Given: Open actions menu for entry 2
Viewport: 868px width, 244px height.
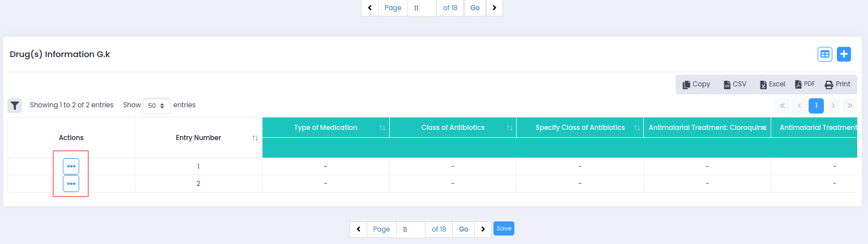Looking at the screenshot, I should pos(71,184).
